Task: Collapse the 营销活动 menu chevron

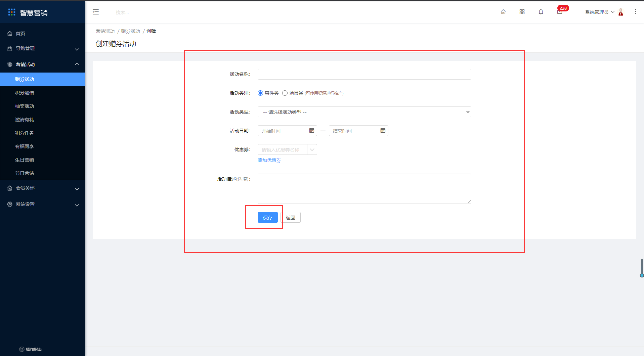Action: click(x=77, y=64)
